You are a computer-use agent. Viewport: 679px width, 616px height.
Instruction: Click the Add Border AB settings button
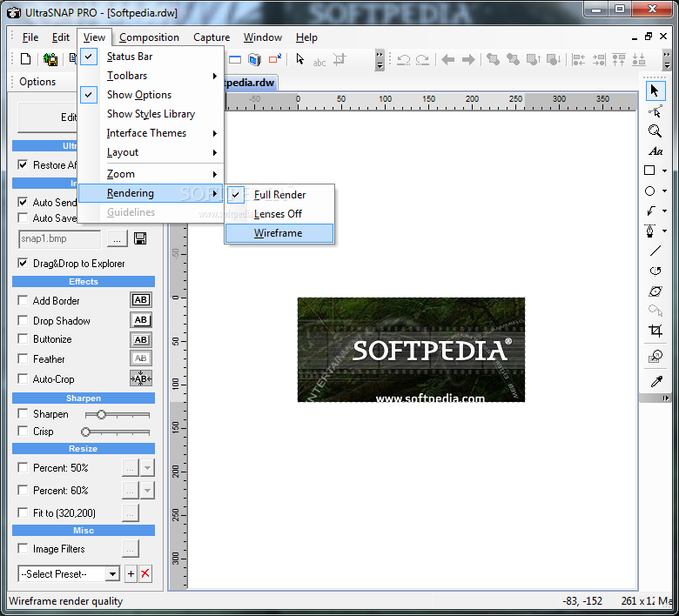coord(141,300)
